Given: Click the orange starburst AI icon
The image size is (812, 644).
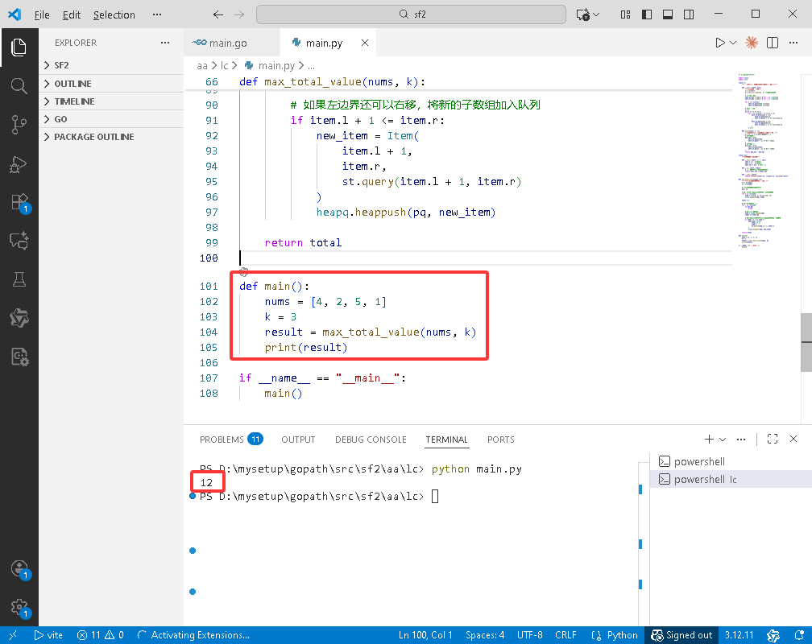Looking at the screenshot, I should pos(752,43).
